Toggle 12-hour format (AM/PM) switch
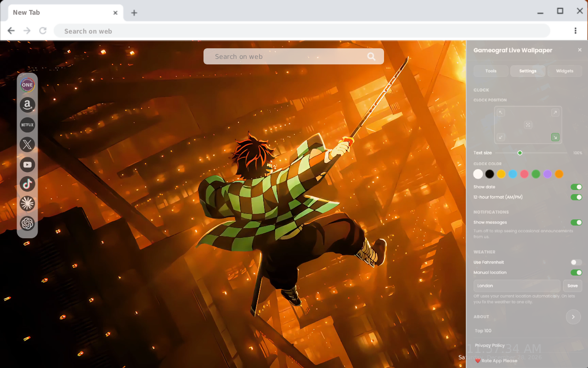The height and width of the screenshot is (368, 588). 576,197
